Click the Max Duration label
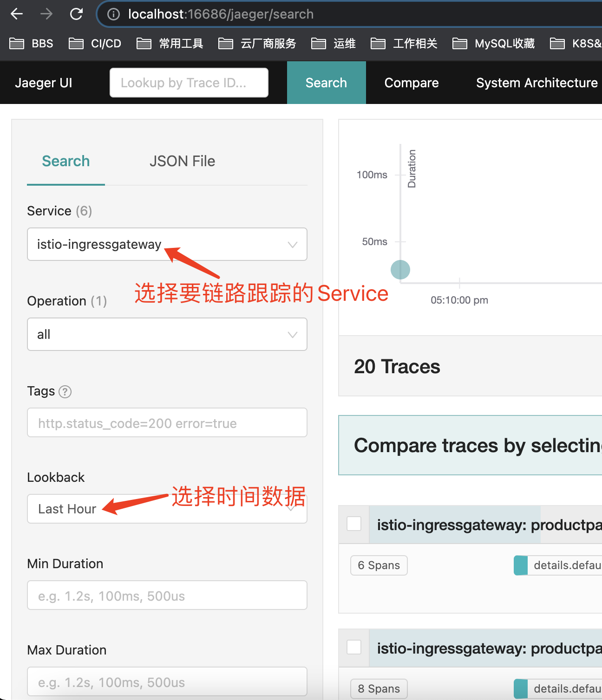602x700 pixels. click(67, 650)
